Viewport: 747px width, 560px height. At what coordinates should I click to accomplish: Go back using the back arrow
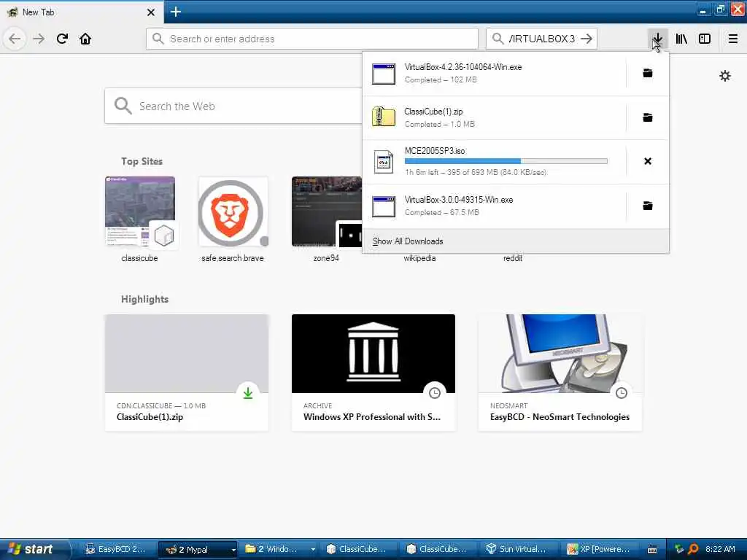click(x=15, y=39)
